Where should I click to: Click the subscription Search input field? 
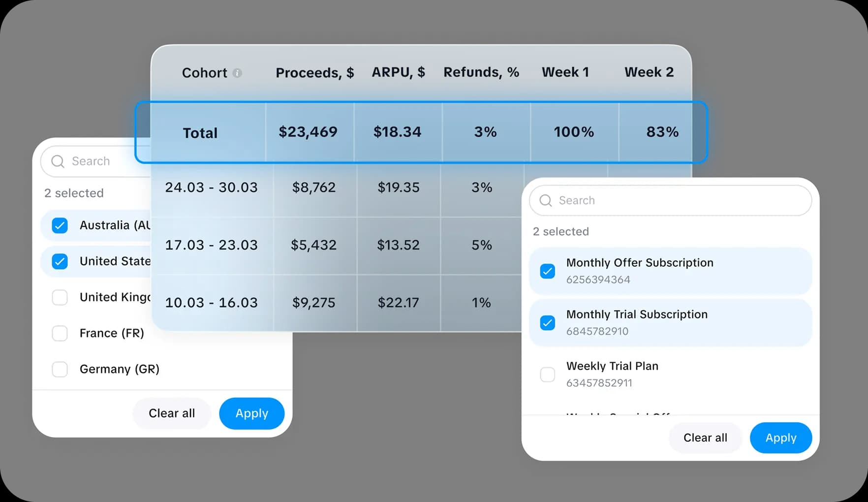click(x=640, y=200)
